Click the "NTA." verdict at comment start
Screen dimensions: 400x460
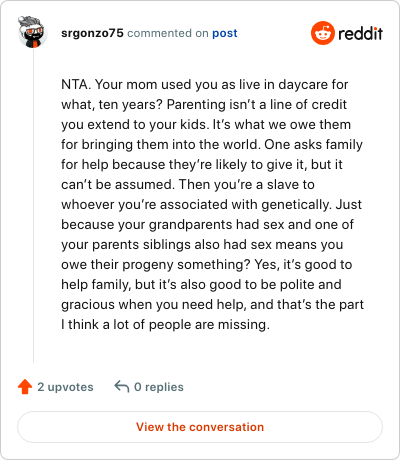click(76, 84)
